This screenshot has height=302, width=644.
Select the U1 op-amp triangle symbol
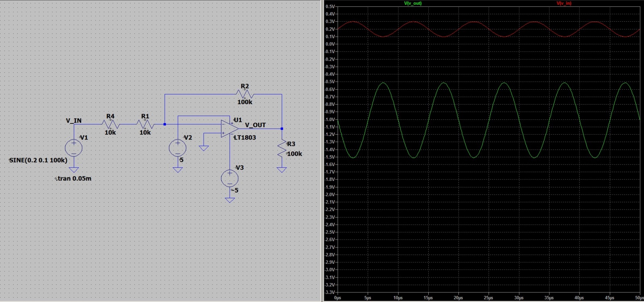coord(229,128)
